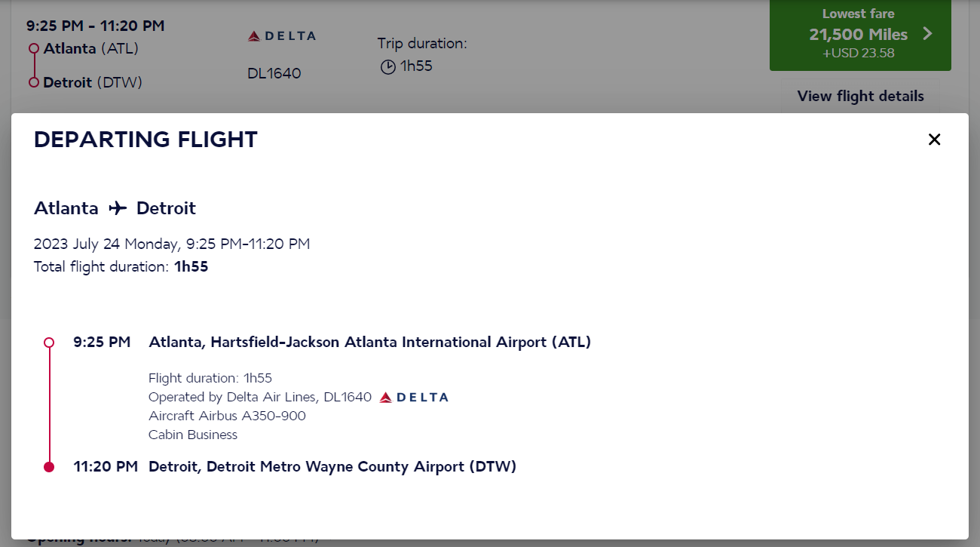
Task: Click the clock icon next to trip duration
Action: (x=387, y=66)
